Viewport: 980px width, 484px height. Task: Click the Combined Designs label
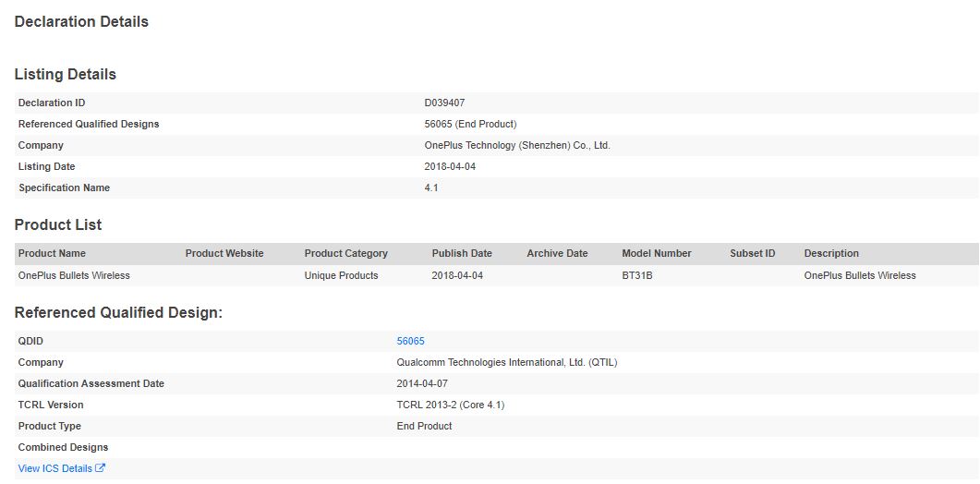coord(63,447)
